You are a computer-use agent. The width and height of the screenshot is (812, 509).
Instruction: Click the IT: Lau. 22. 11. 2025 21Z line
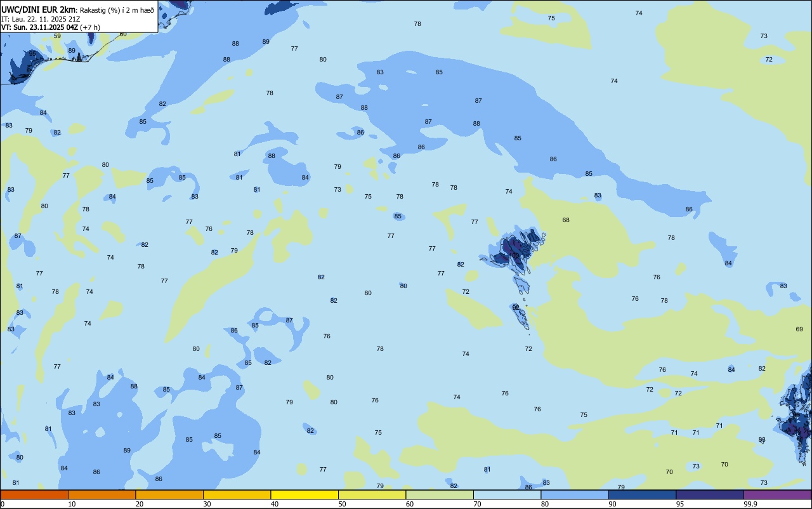(x=41, y=19)
